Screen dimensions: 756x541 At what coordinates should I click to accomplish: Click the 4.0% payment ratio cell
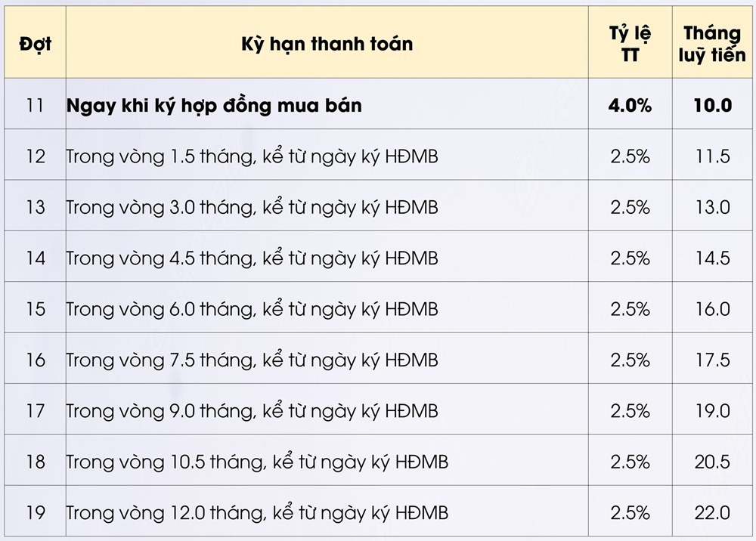click(x=630, y=105)
